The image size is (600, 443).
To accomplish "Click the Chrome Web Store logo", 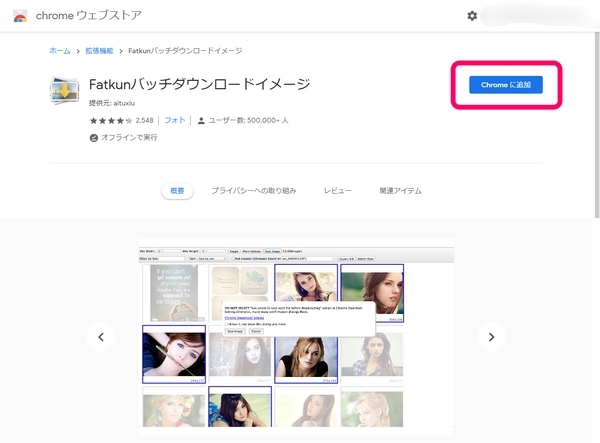I will [x=20, y=16].
